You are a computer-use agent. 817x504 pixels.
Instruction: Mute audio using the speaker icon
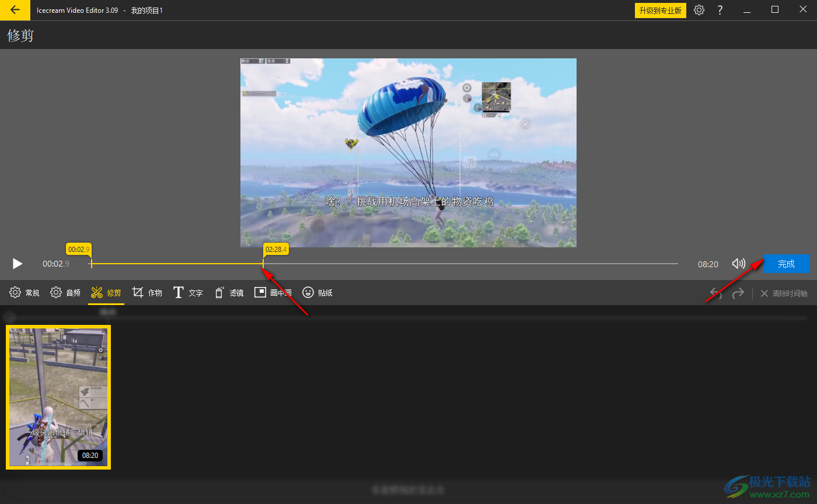(739, 264)
